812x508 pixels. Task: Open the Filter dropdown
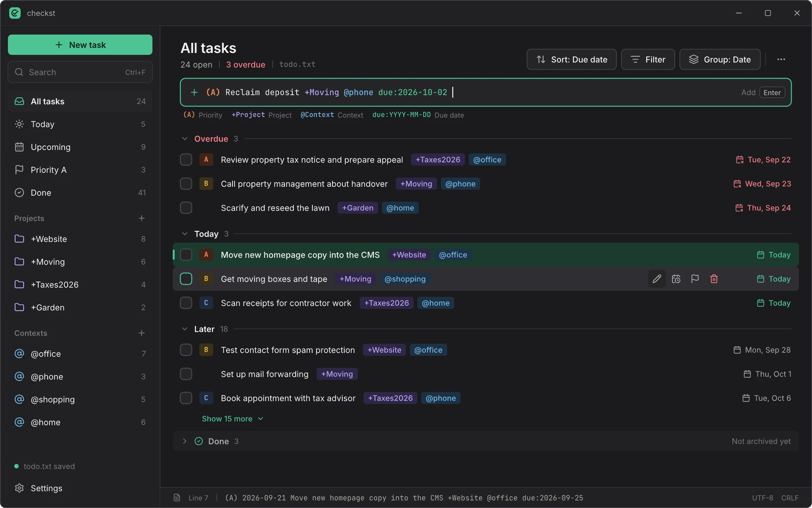(x=648, y=60)
